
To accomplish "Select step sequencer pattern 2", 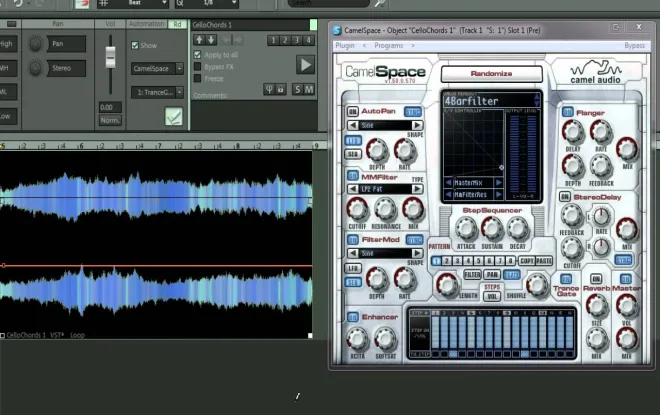I will tap(447, 261).
